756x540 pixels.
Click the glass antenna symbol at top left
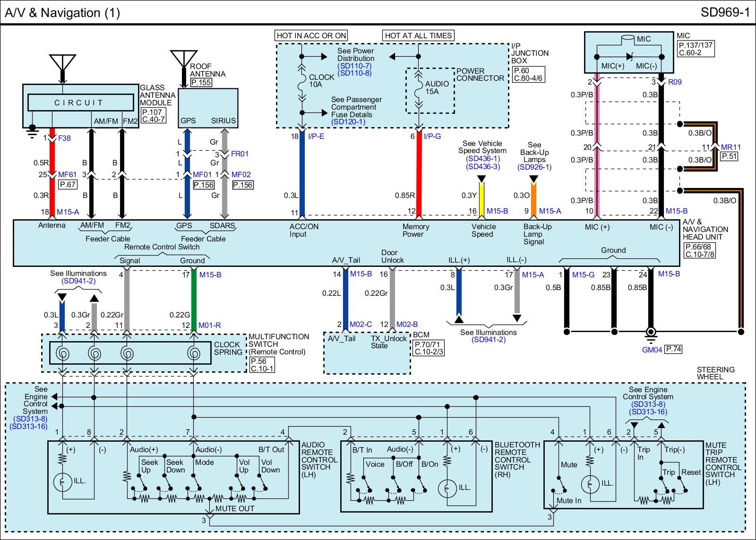[62, 62]
